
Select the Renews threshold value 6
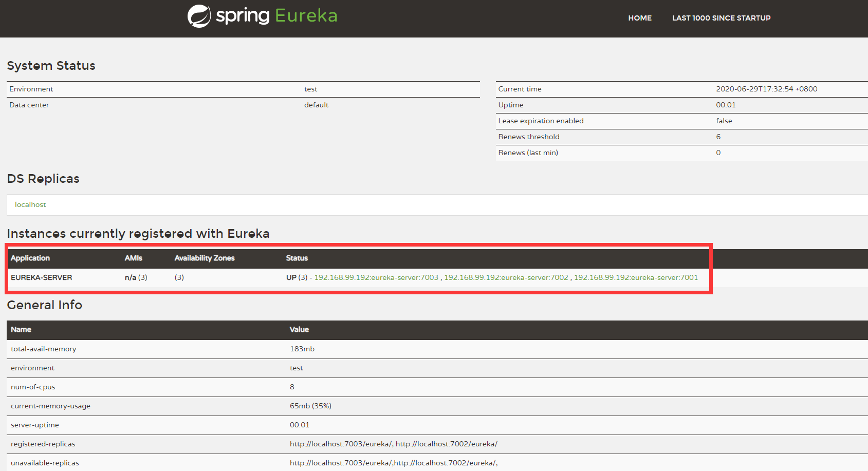(718, 137)
